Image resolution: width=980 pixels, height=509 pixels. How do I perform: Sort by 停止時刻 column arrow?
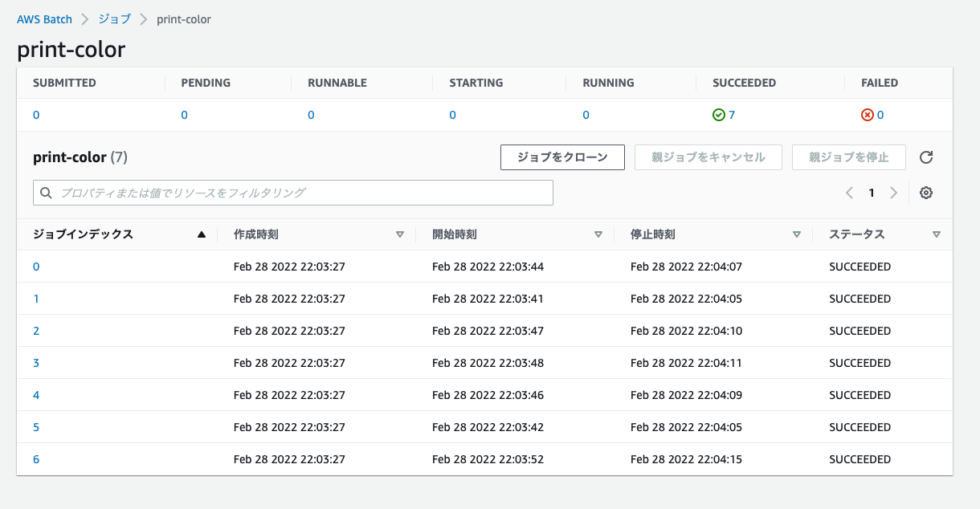(x=797, y=234)
